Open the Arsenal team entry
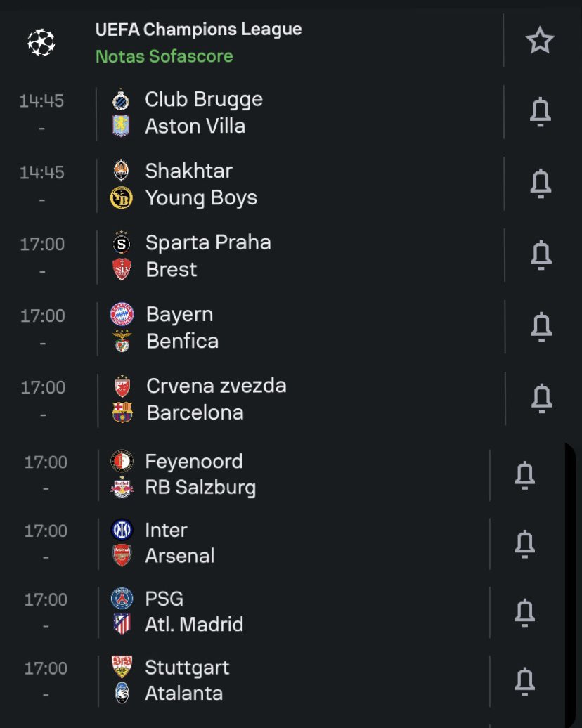The height and width of the screenshot is (728, 582). click(180, 556)
